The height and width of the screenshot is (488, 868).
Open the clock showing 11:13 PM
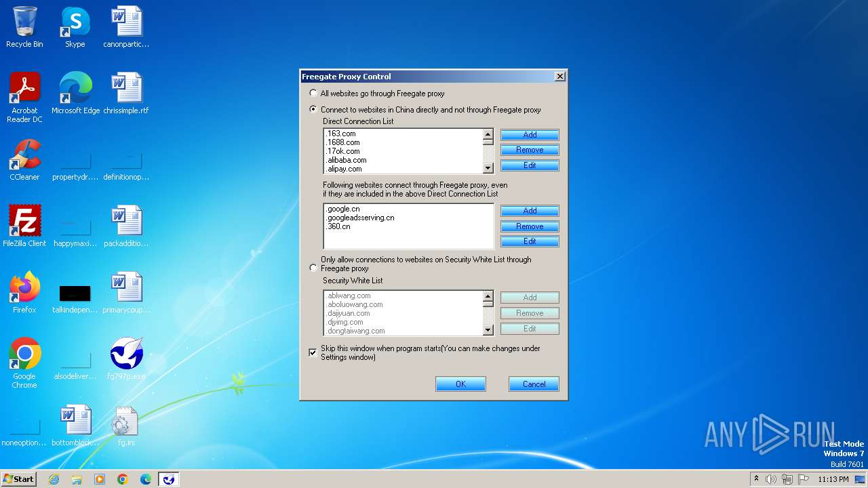pos(833,479)
